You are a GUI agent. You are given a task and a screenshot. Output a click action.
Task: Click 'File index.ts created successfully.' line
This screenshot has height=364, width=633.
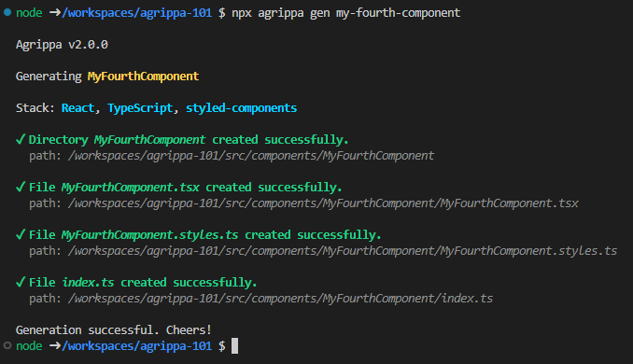(143, 283)
